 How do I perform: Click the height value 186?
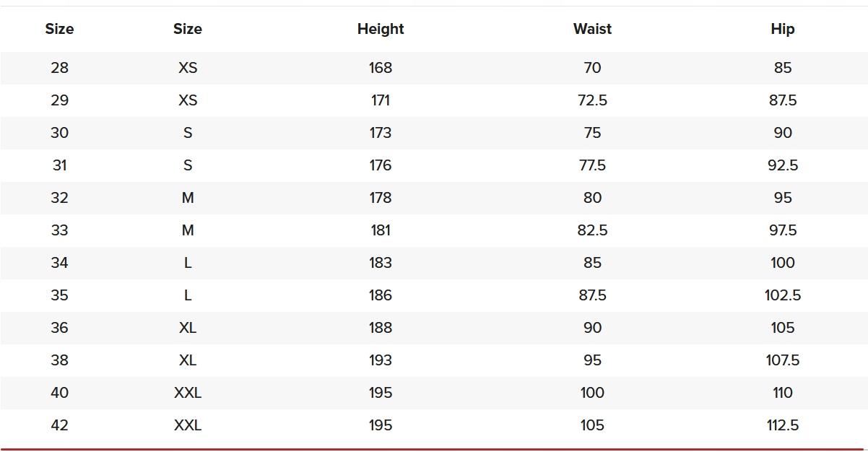381,295
